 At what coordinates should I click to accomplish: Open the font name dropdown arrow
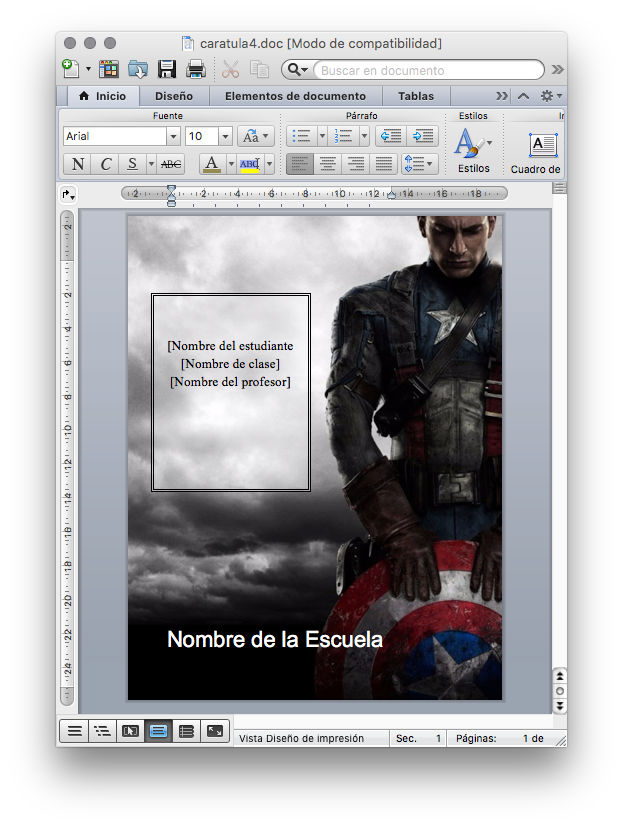click(x=174, y=136)
